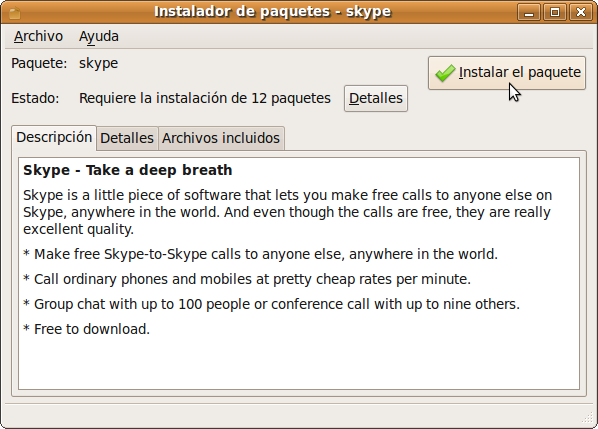Select the Descripción tab
The image size is (598, 429).
coord(54,137)
